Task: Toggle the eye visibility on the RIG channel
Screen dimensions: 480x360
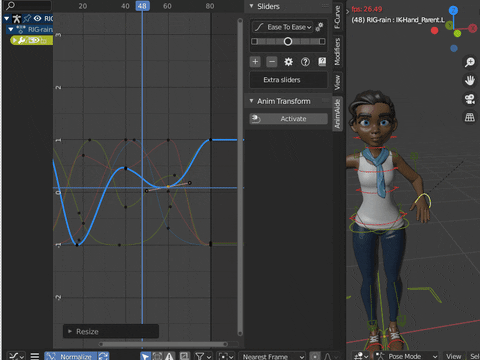Action: pos(37,18)
